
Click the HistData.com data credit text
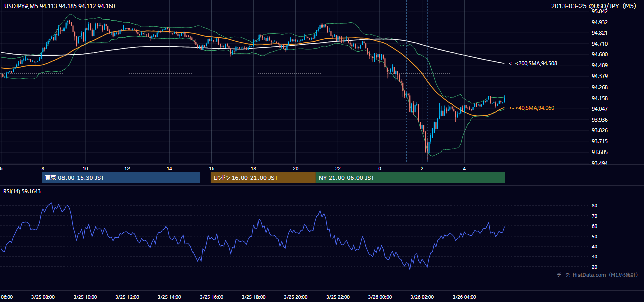(x=598, y=275)
